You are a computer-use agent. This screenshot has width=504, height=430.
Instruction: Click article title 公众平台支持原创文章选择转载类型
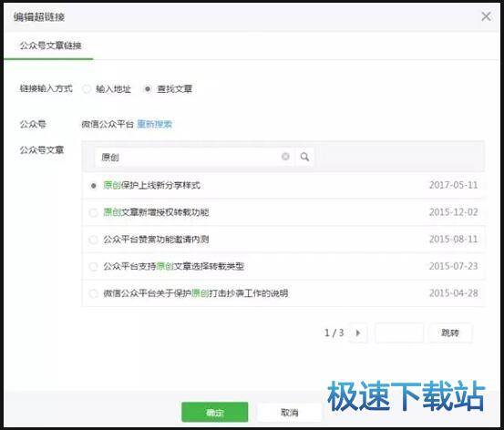coord(173,266)
